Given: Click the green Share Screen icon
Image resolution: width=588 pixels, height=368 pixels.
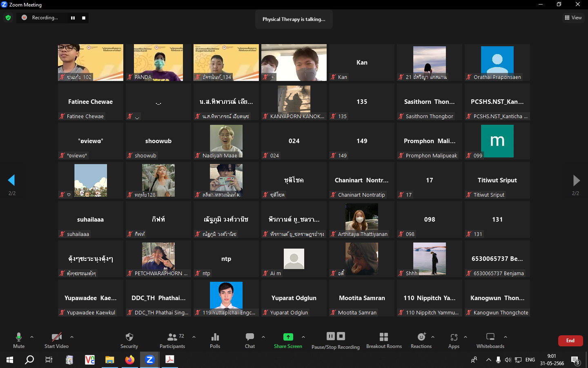Looking at the screenshot, I should point(288,337).
